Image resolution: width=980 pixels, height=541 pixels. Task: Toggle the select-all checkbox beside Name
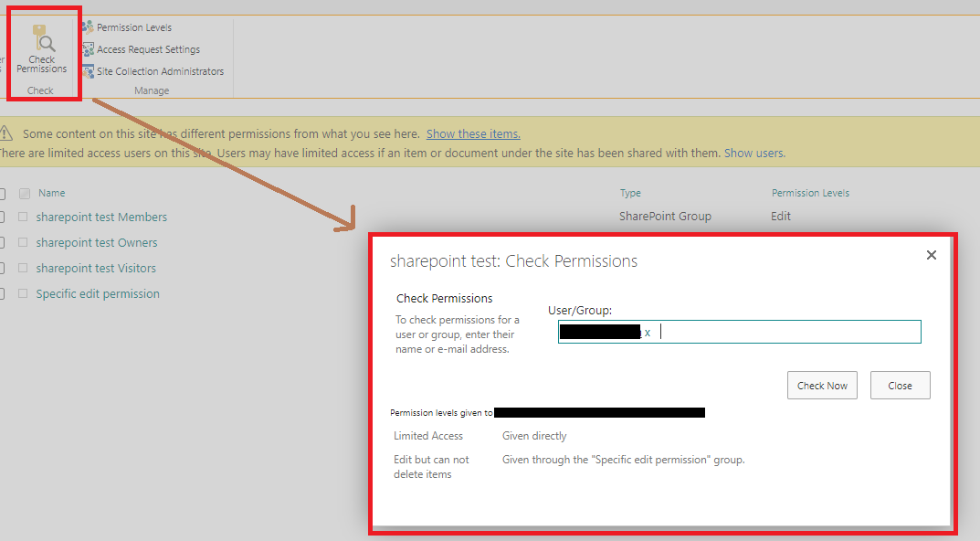coord(25,194)
